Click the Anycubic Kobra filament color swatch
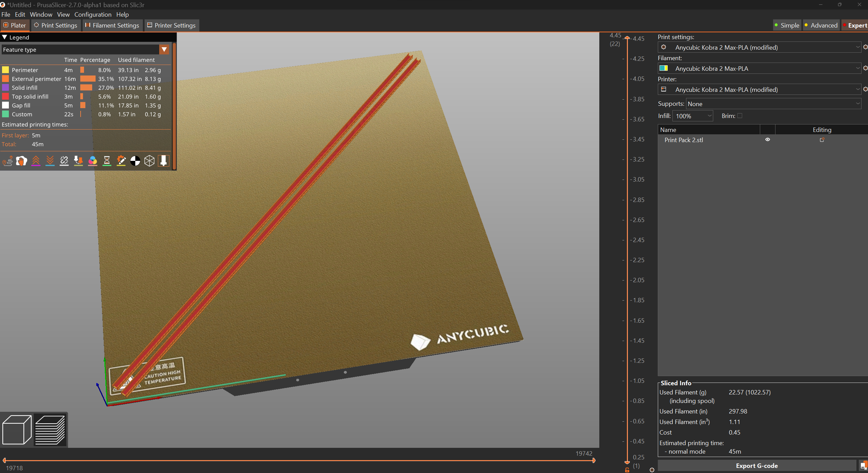Image resolution: width=868 pixels, height=473 pixels. [x=664, y=68]
